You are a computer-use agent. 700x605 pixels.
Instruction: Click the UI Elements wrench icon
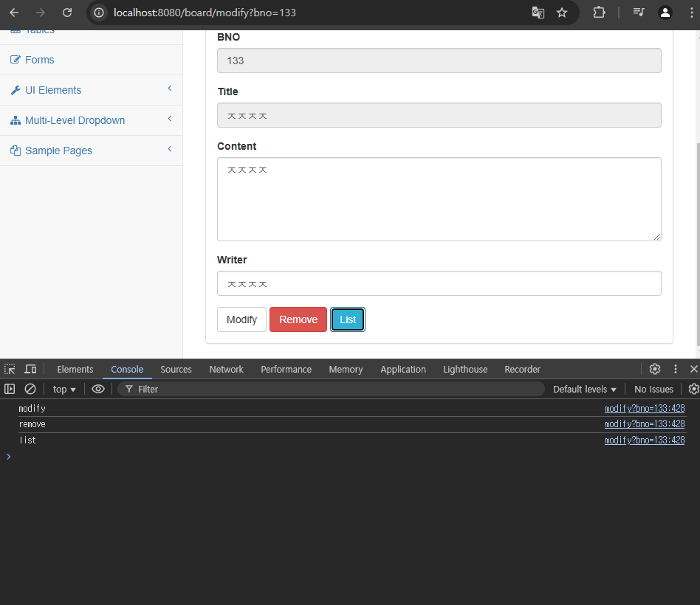(x=16, y=90)
